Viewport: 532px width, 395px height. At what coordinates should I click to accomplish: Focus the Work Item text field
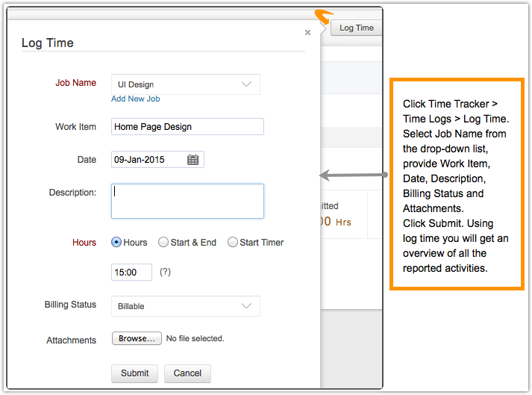(187, 127)
